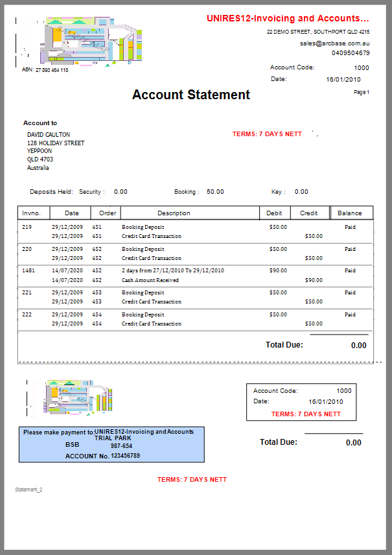Click the Booking deposit value 50.00

(x=215, y=191)
